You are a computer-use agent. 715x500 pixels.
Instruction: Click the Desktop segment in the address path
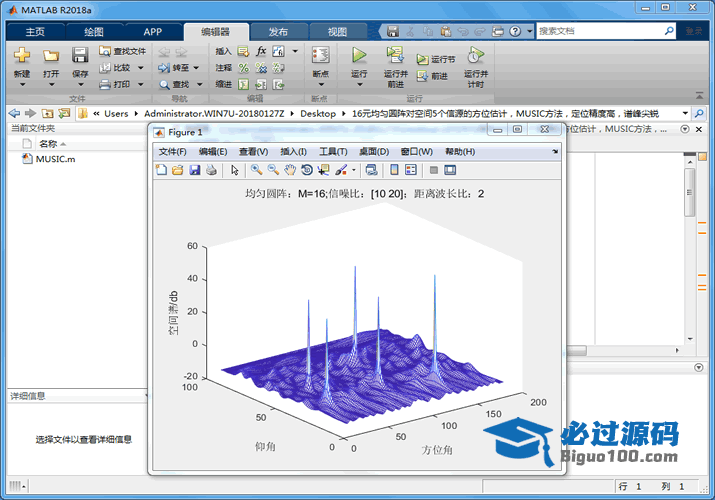318,114
